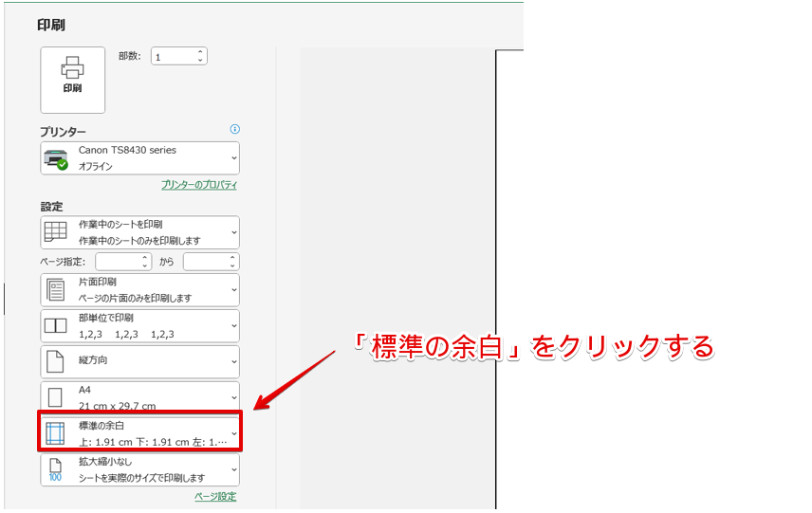Click the 21 cm x 29.7 cm text

(117, 406)
